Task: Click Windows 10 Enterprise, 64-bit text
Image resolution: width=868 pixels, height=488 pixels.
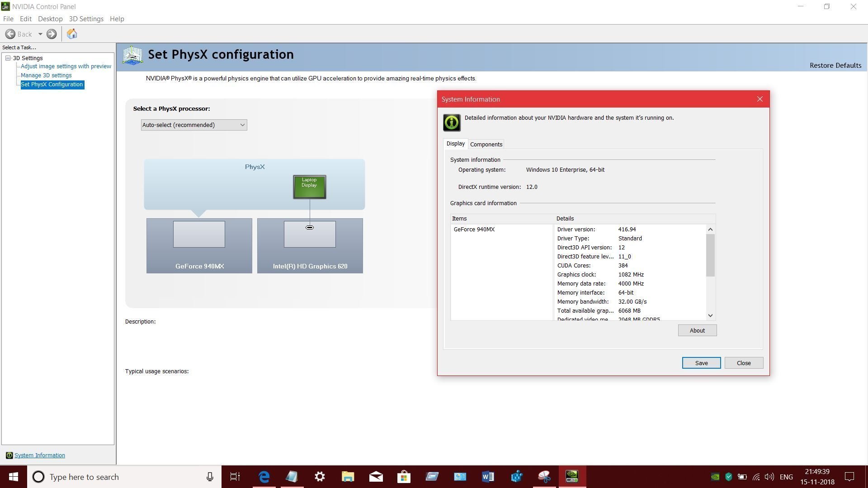Action: 565,170
